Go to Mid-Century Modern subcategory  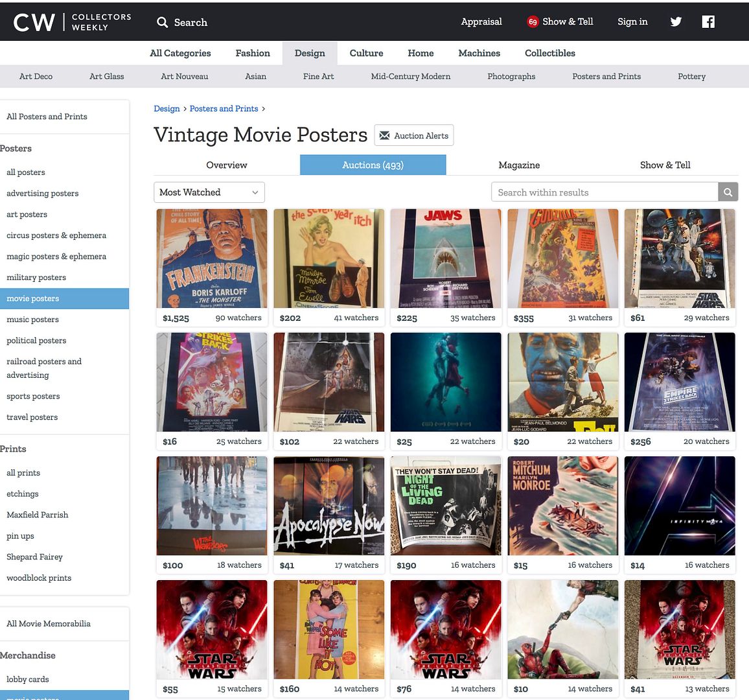(x=411, y=76)
